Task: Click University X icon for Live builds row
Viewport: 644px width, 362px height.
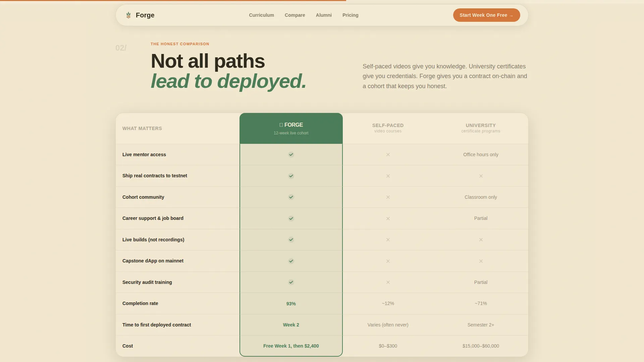Action: 481,240
